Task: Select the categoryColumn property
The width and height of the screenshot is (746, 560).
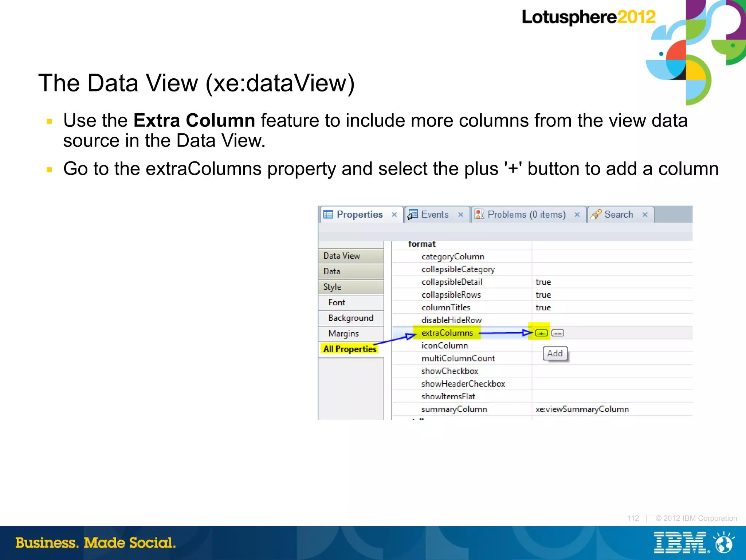Action: [x=453, y=256]
